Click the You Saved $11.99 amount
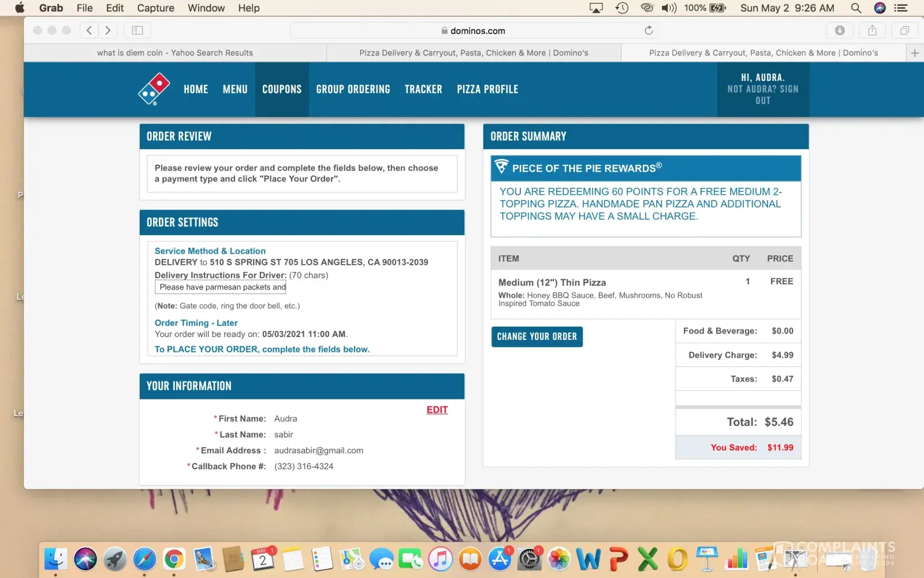The image size is (924, 578). [x=780, y=447]
